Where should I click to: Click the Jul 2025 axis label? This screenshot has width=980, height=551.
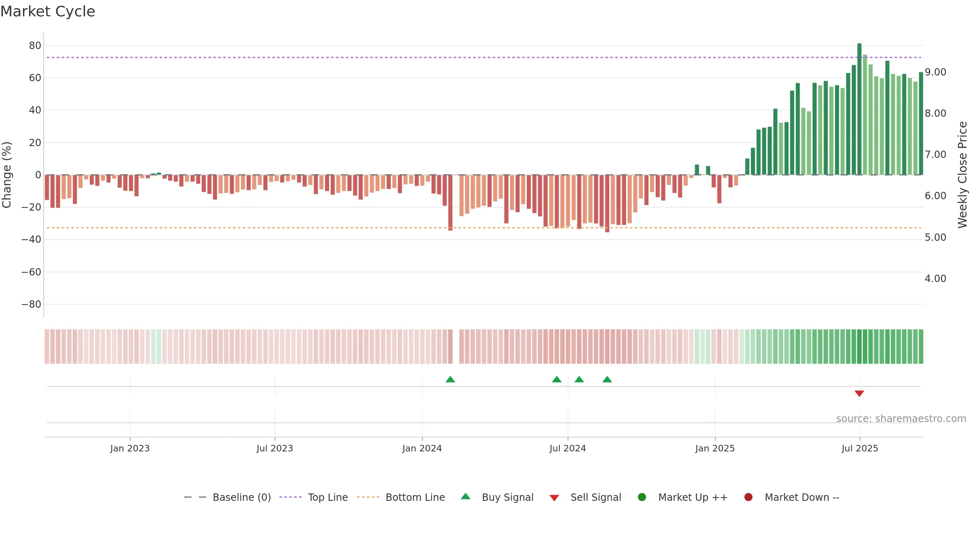[x=860, y=449]
